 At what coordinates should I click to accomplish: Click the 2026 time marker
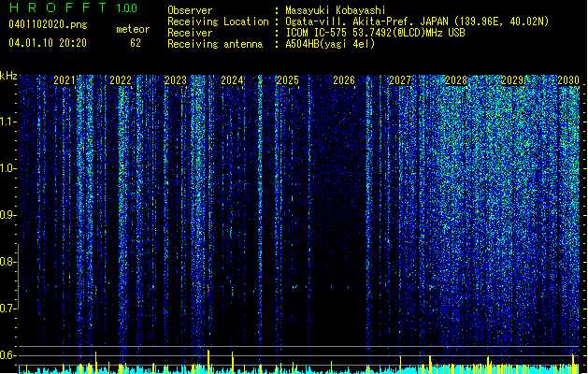[344, 80]
